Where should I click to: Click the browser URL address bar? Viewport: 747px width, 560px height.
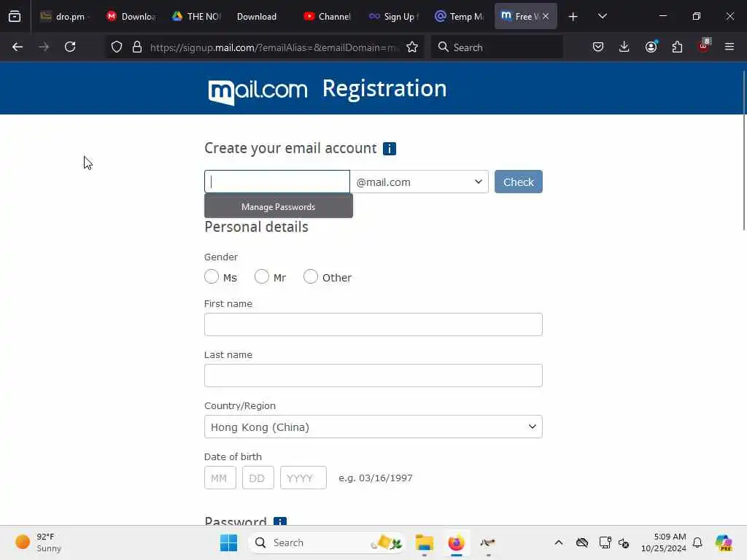(x=274, y=47)
